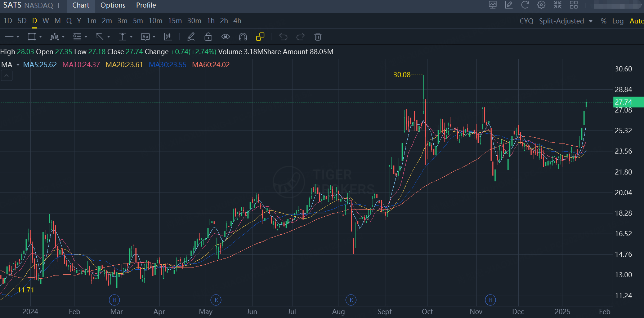Switch to the 5m interval
The width and height of the screenshot is (644, 318).
coord(138,21)
